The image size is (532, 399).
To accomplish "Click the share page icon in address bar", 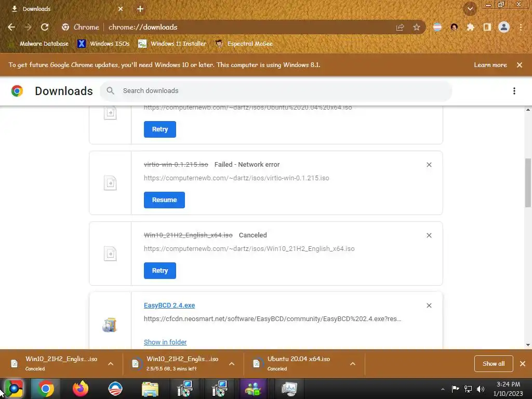I will 400,27.
